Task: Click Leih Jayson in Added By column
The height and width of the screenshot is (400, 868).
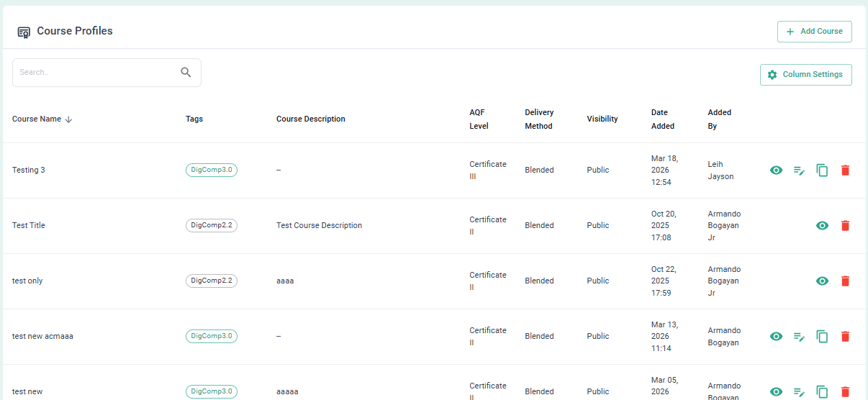Action: [x=721, y=170]
